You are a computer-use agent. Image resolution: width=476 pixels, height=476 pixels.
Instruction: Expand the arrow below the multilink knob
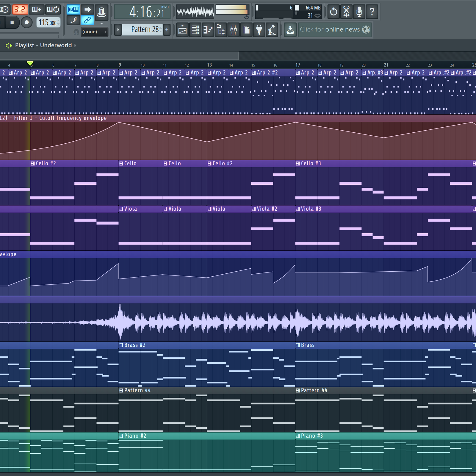(x=101, y=23)
